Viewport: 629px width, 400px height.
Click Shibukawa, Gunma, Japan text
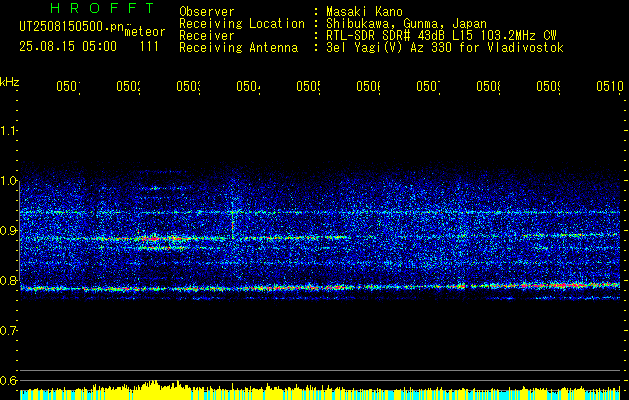tap(406, 24)
